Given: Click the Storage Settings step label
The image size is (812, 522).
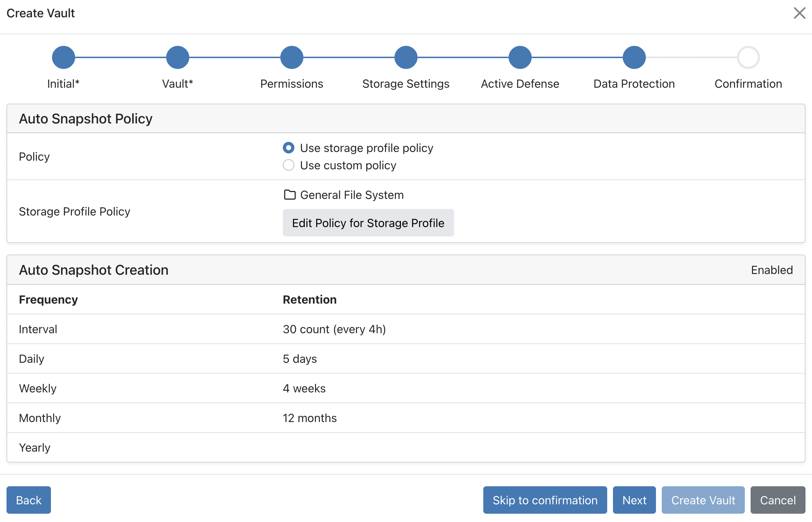Looking at the screenshot, I should pos(406,84).
